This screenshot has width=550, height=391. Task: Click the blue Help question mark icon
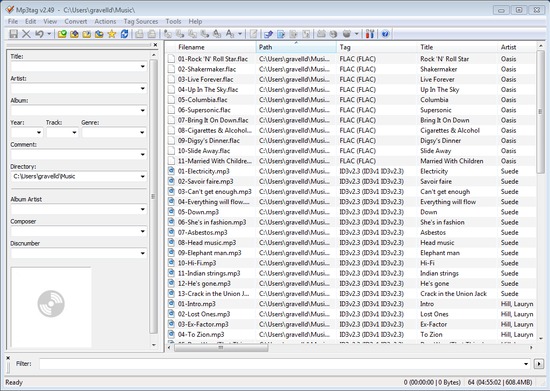385,34
